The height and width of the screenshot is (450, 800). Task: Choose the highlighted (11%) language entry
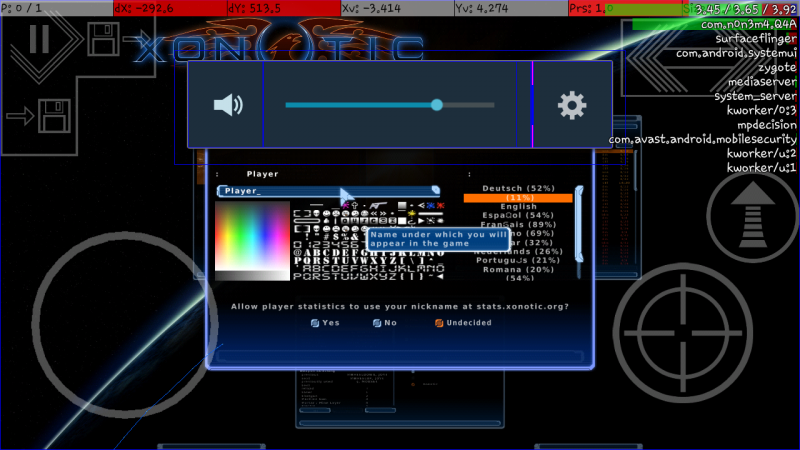[x=518, y=197]
